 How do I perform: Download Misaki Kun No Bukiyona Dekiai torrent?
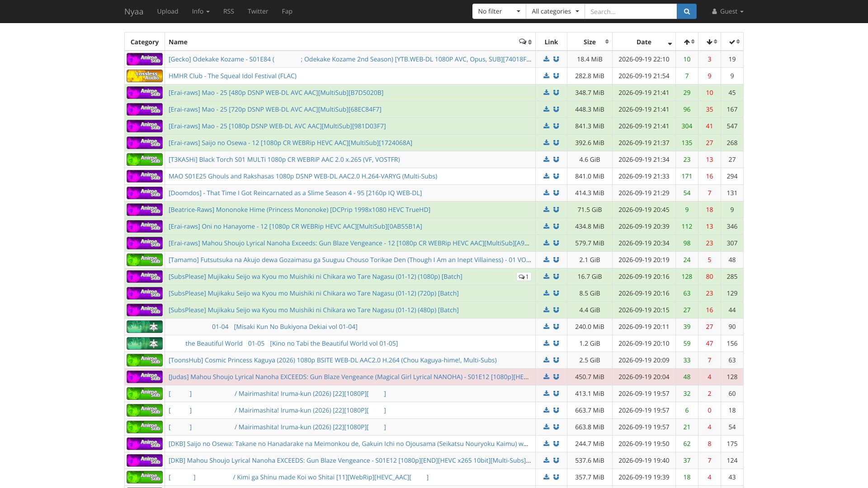coord(546,327)
